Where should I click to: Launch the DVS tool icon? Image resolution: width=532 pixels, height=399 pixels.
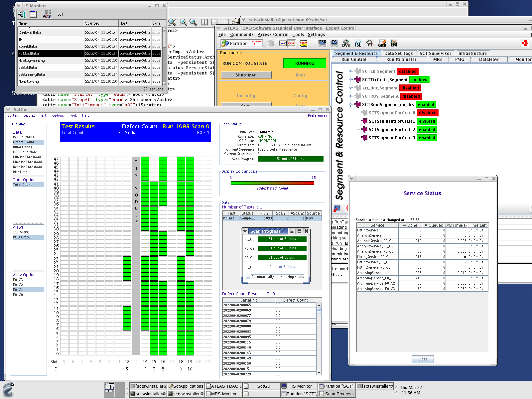(346, 43)
